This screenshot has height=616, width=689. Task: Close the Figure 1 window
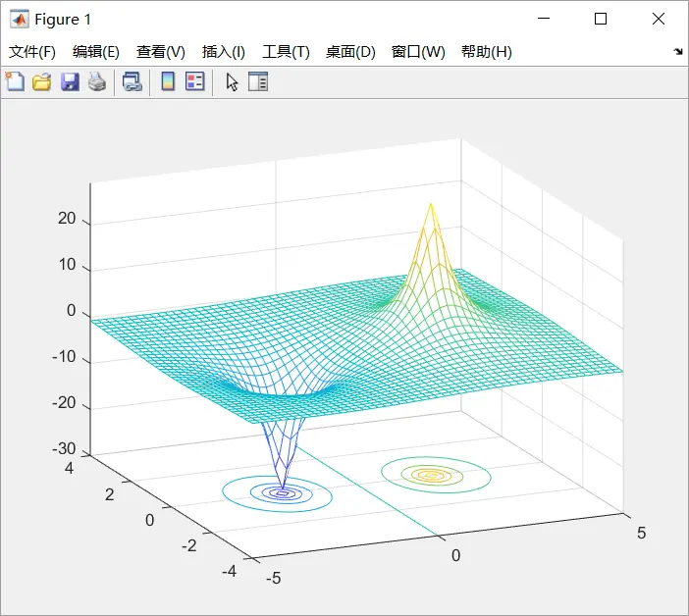659,19
